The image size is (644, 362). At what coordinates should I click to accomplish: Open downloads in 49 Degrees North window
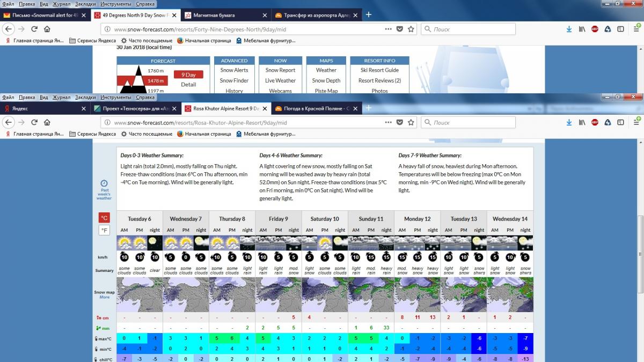click(x=569, y=29)
